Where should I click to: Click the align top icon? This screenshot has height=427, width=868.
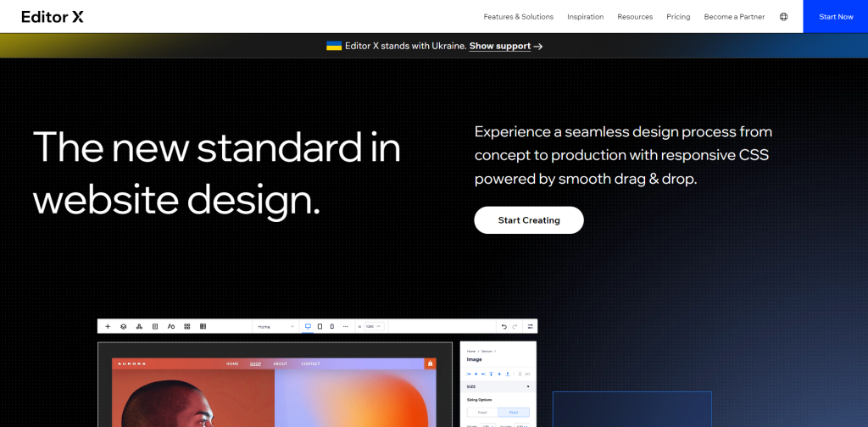coord(491,374)
